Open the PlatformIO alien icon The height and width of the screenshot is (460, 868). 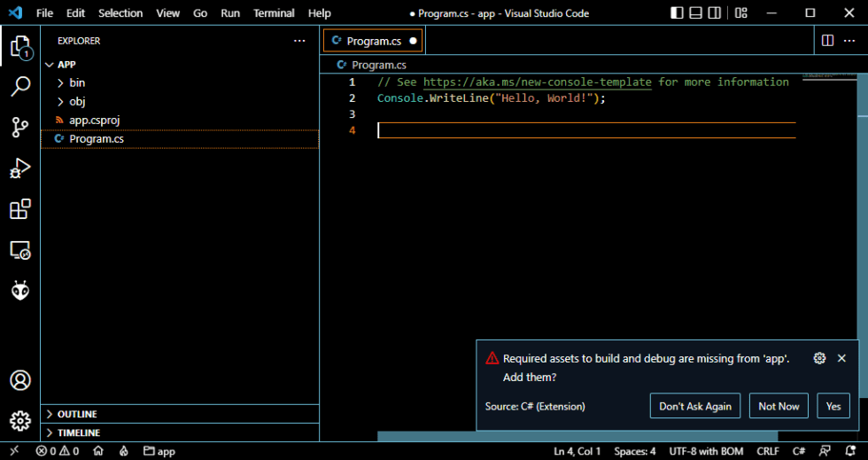coord(20,290)
